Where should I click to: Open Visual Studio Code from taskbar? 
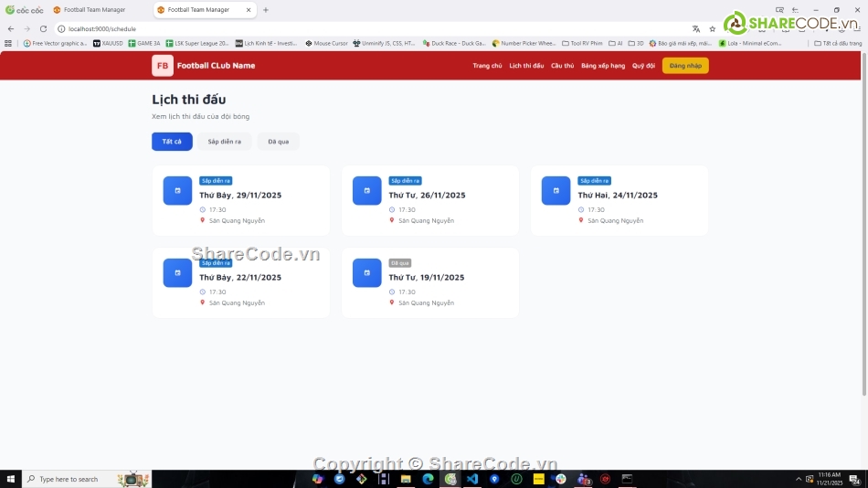click(x=472, y=479)
